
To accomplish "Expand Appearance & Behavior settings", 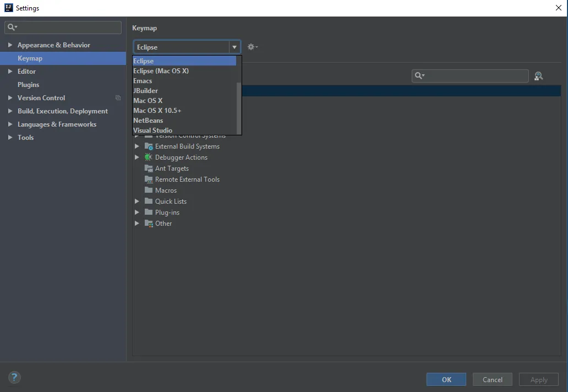I will (10, 45).
